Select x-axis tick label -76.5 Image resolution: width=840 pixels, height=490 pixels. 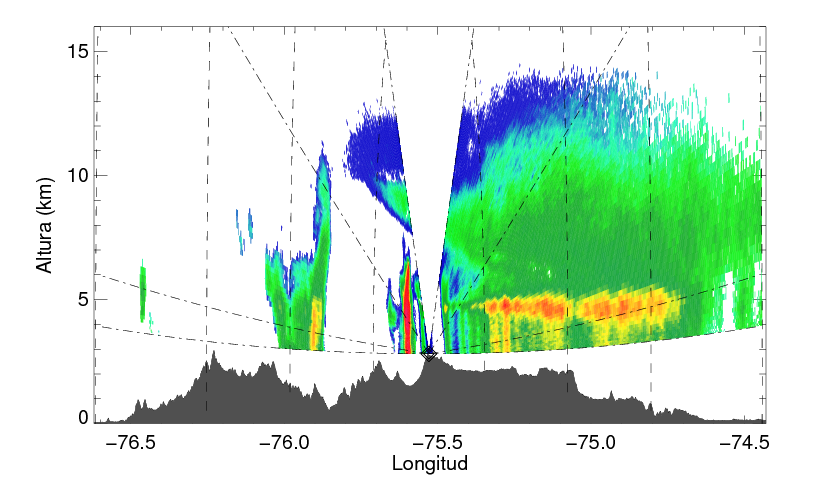[x=131, y=443]
